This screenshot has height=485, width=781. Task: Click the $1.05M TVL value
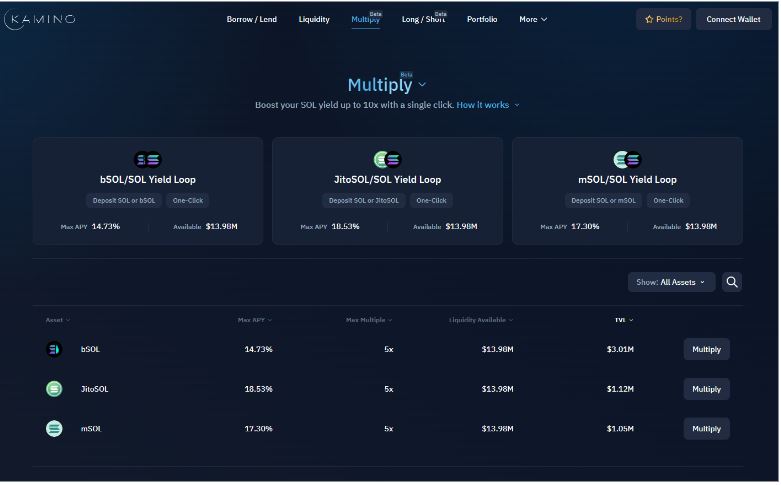point(620,429)
